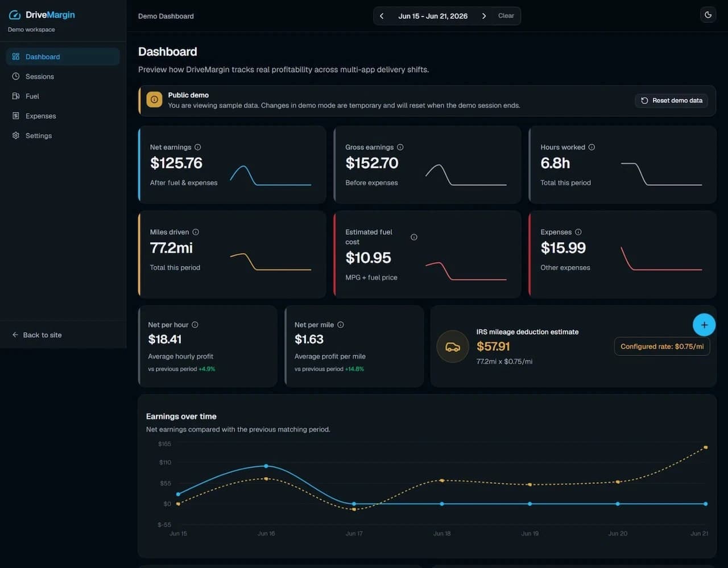Click the blue Jun 16 data point on chart
The image size is (728, 568).
point(266,466)
